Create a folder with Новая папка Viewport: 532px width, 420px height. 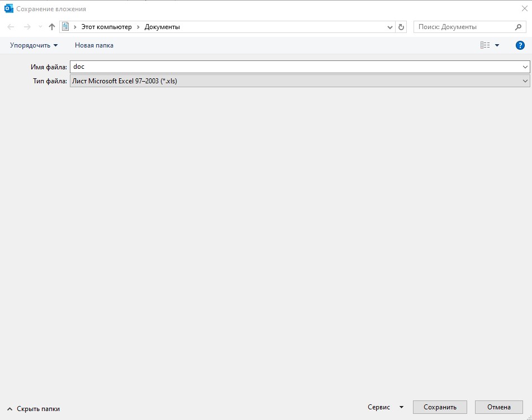point(94,45)
